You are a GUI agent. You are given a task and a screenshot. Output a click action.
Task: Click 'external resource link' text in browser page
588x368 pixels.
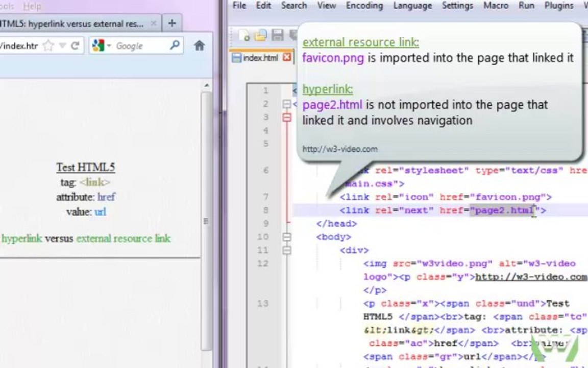(x=123, y=239)
